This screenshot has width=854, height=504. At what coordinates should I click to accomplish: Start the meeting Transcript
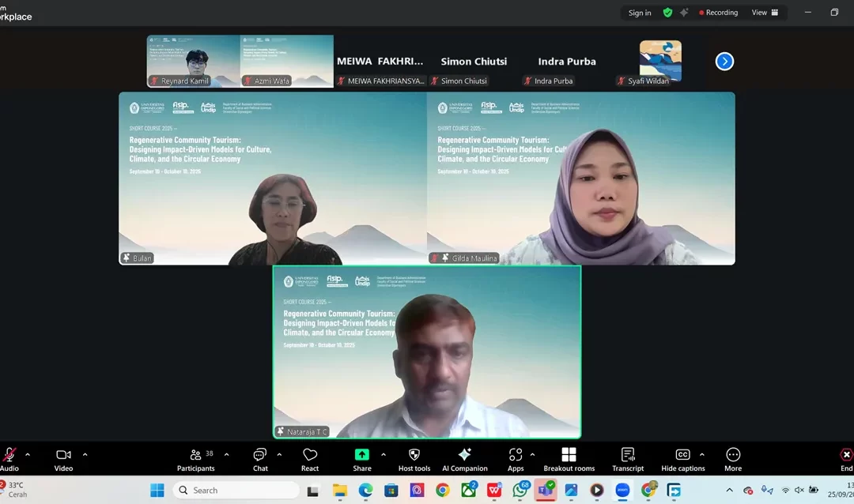pyautogui.click(x=627, y=458)
